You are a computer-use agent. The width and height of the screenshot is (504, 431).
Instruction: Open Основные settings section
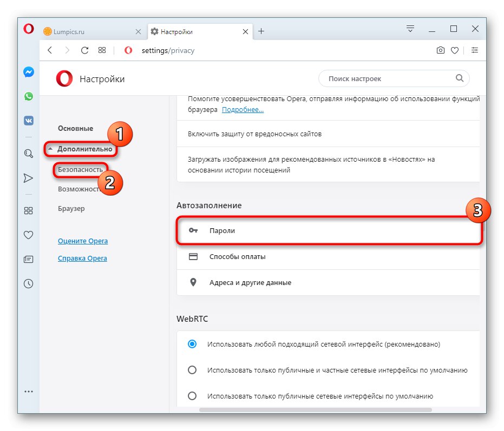76,129
